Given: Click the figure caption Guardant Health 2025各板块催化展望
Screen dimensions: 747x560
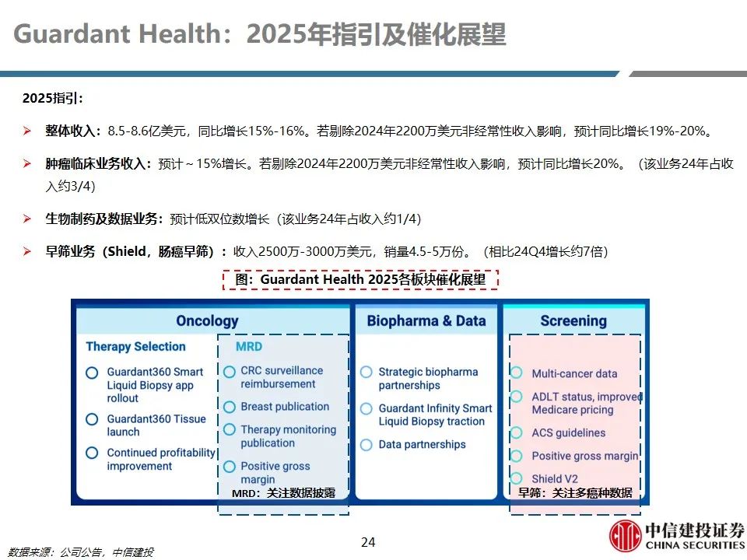Looking at the screenshot, I should pyautogui.click(x=360, y=279).
